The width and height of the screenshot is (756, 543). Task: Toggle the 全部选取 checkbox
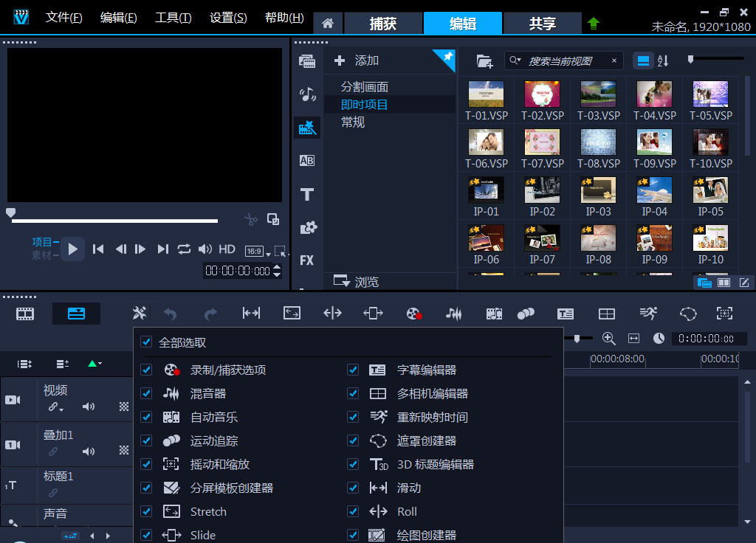pyautogui.click(x=146, y=342)
